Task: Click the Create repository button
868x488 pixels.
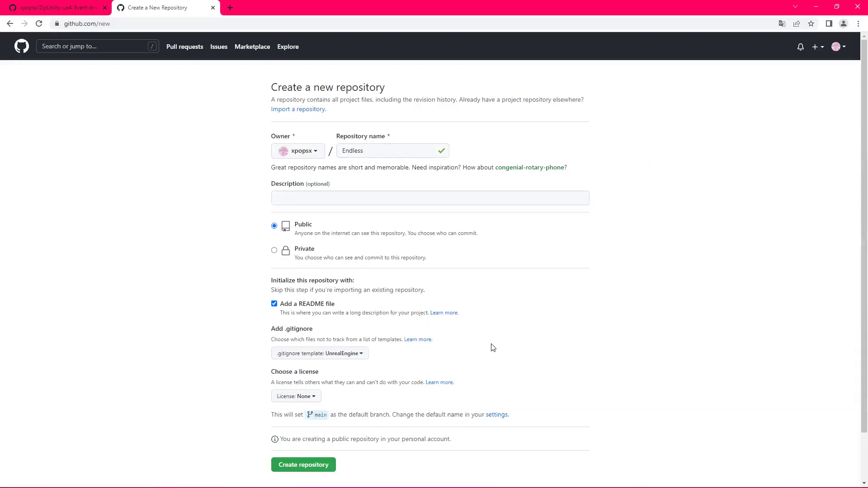Action: point(303,465)
